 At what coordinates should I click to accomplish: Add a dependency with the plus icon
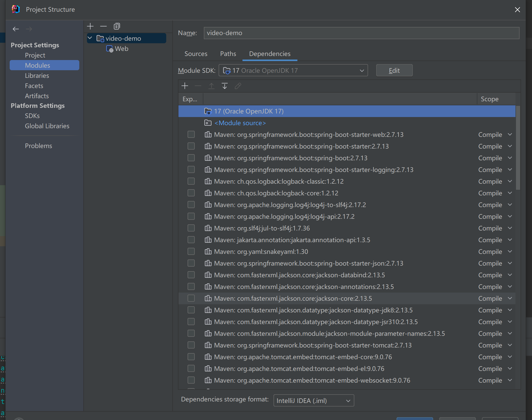coord(185,86)
